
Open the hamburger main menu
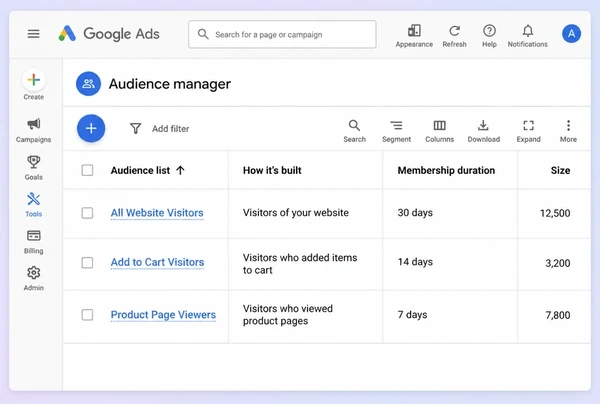33,34
